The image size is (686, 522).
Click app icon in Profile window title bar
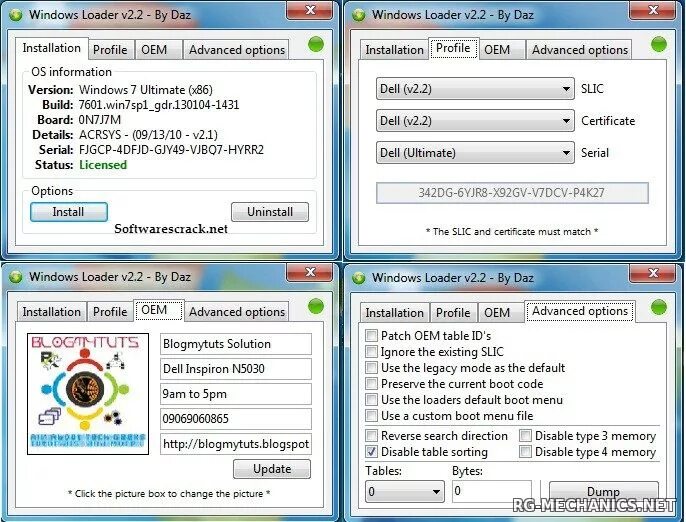click(x=359, y=15)
